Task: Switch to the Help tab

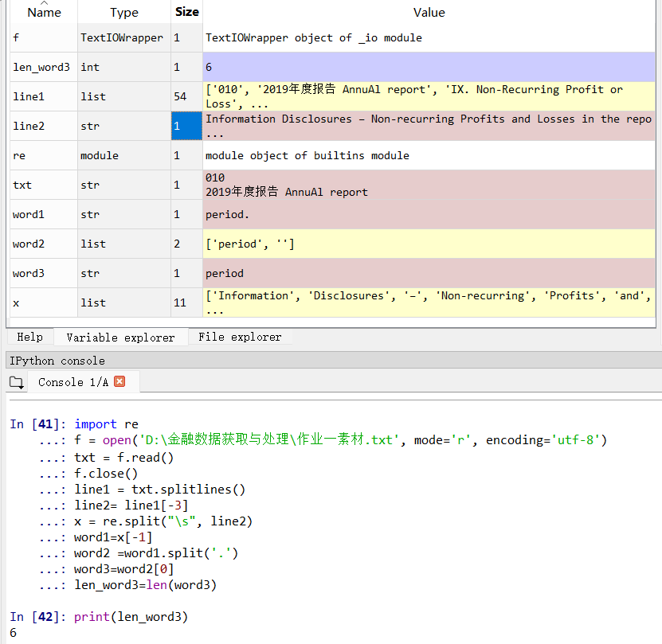Action: [x=30, y=337]
